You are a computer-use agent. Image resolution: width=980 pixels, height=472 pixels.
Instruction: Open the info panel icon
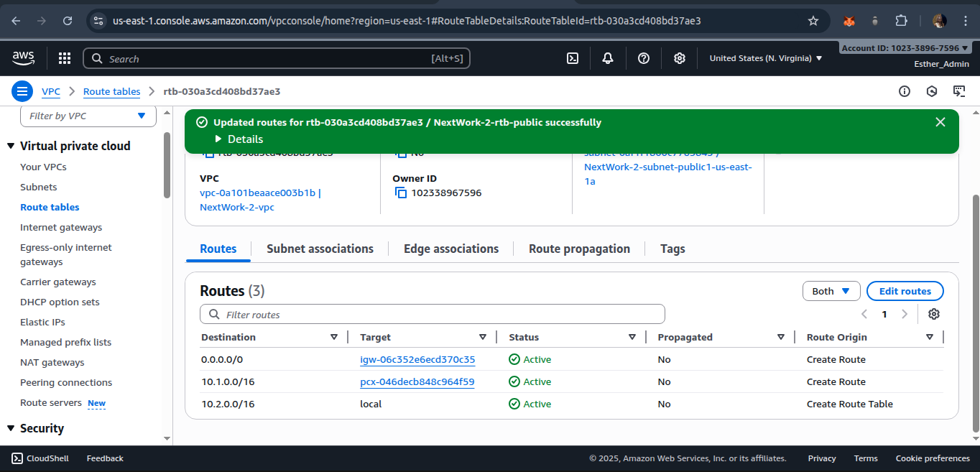tap(905, 91)
